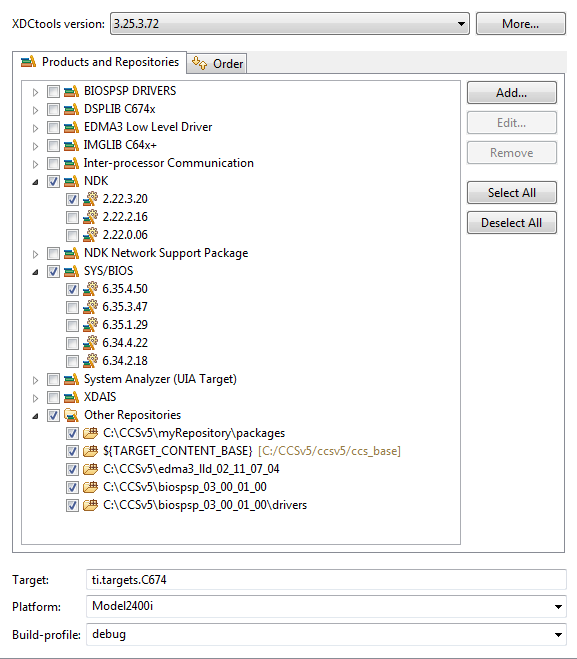Open the Build-profile dropdown showing debug
The width and height of the screenshot is (577, 659).
click(558, 635)
